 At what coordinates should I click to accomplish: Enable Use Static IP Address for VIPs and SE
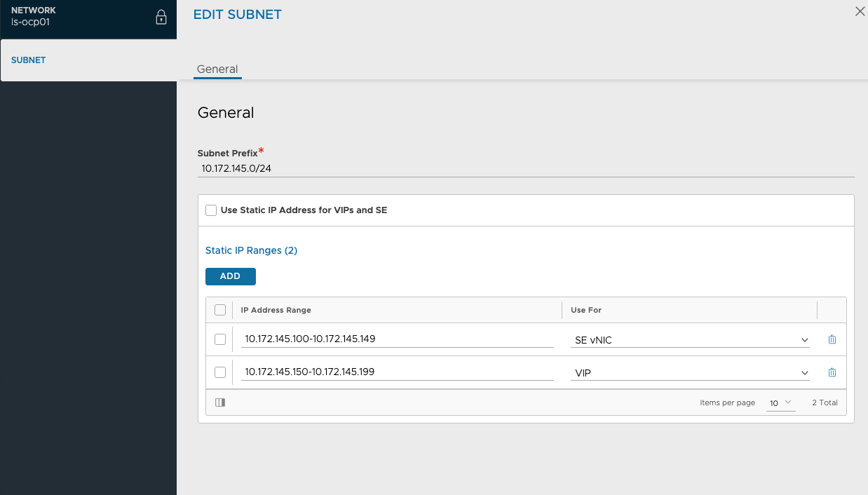[211, 210]
